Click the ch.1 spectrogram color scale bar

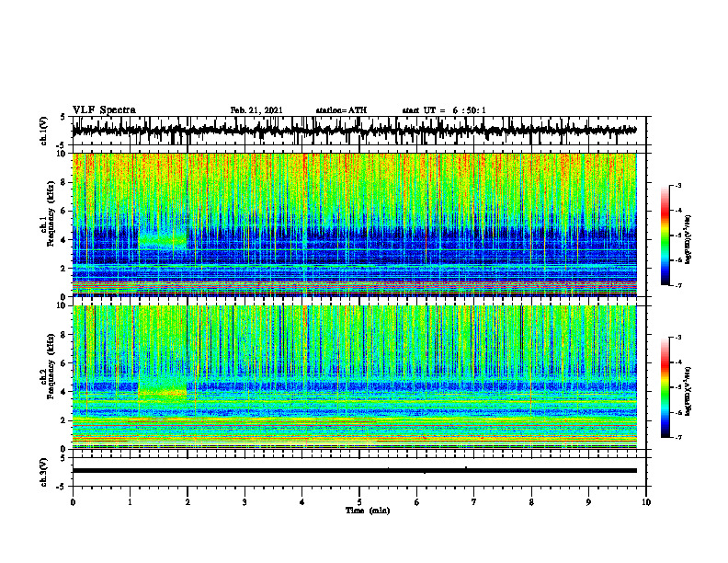(x=665, y=236)
